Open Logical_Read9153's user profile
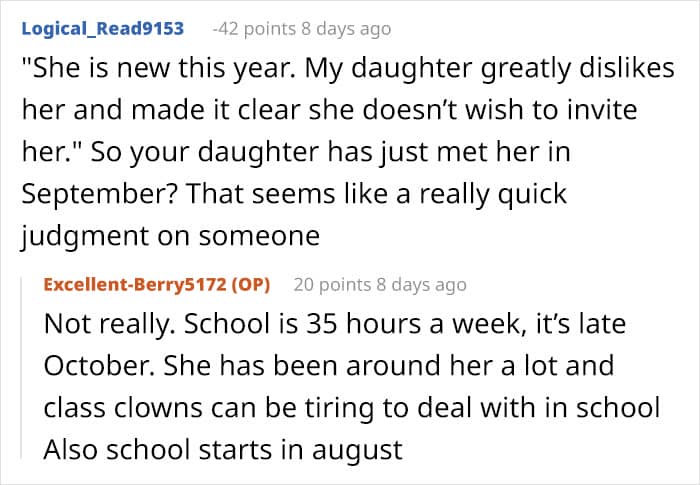700x485 pixels. [102, 28]
